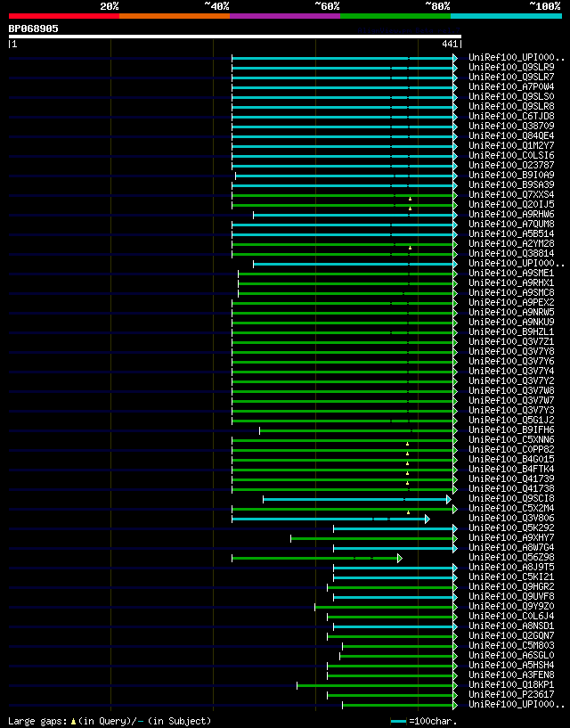
Task: Click the UniRef100_Q18KP1 label
Action: click(511, 684)
